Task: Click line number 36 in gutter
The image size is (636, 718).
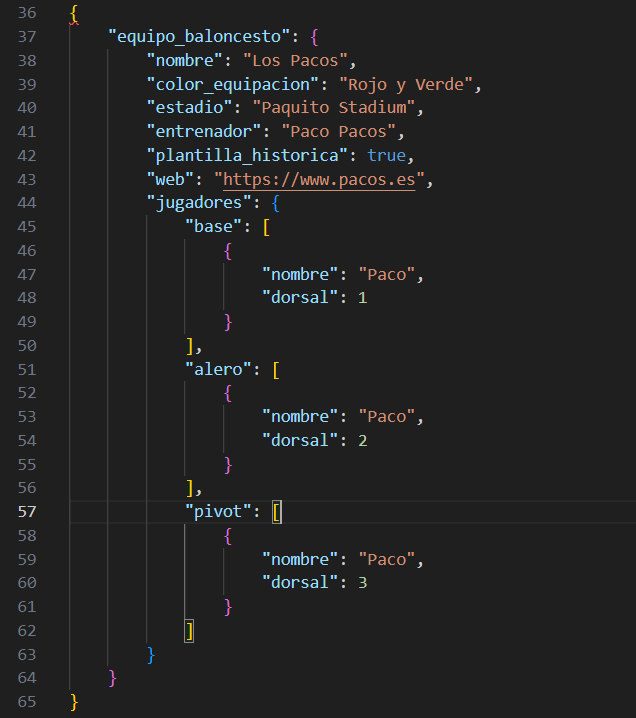Action: 27,13
